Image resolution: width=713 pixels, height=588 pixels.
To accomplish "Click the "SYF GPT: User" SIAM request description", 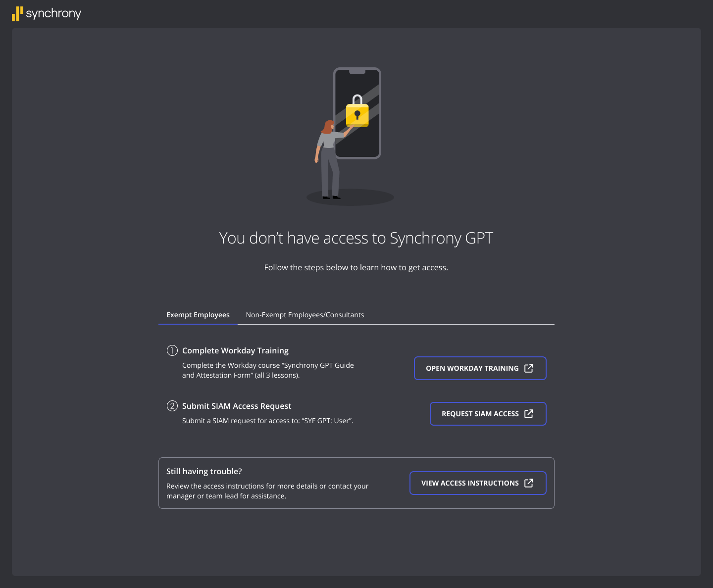I will coord(267,421).
